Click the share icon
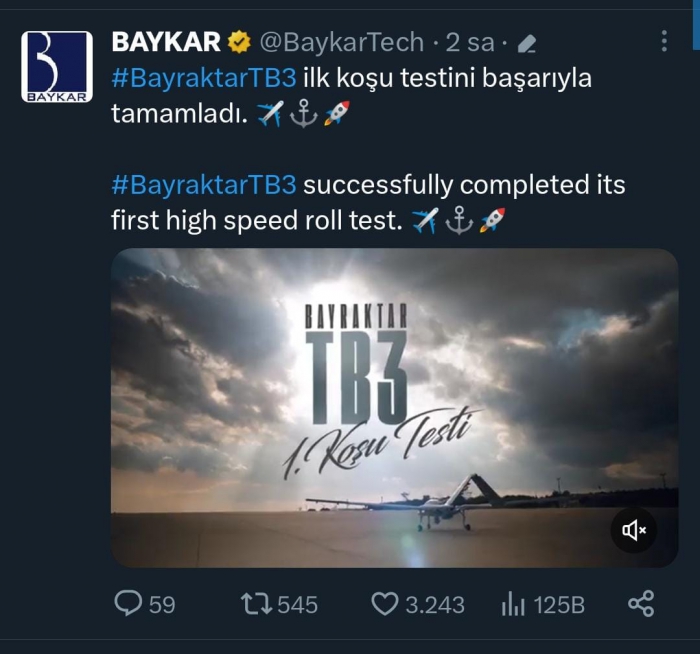This screenshot has height=654, width=700. point(640,603)
